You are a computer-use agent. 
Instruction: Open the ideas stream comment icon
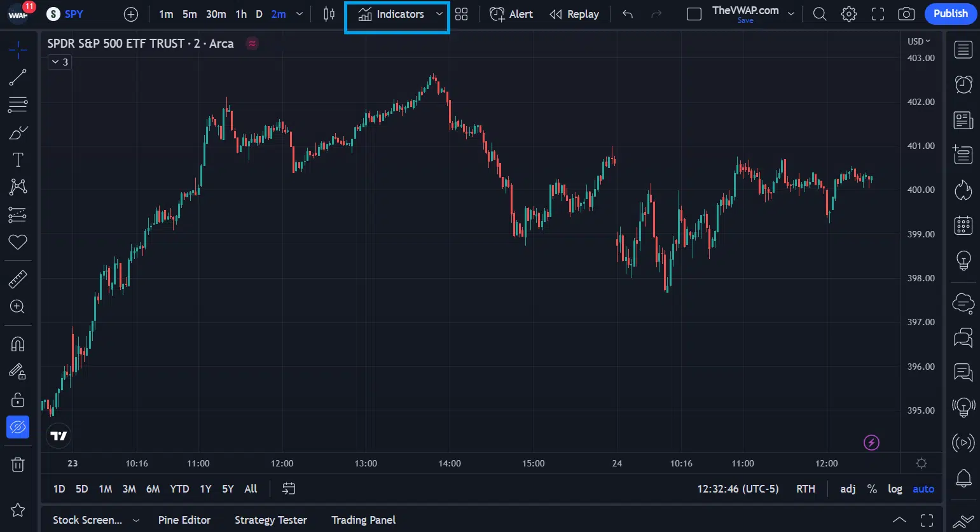point(963,372)
